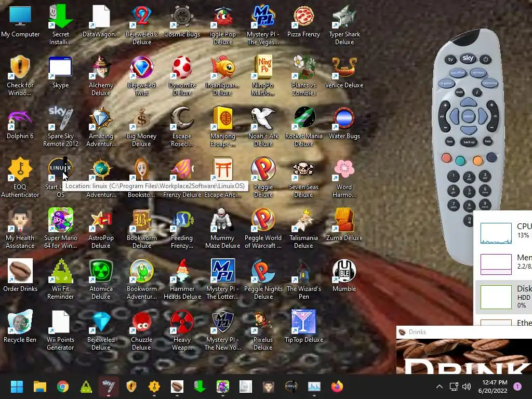Open the Water Bugs shortcut

point(344,124)
